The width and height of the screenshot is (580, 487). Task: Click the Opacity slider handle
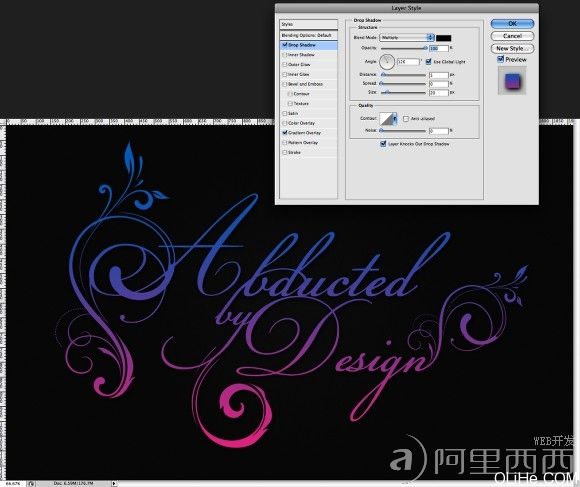tap(425, 48)
